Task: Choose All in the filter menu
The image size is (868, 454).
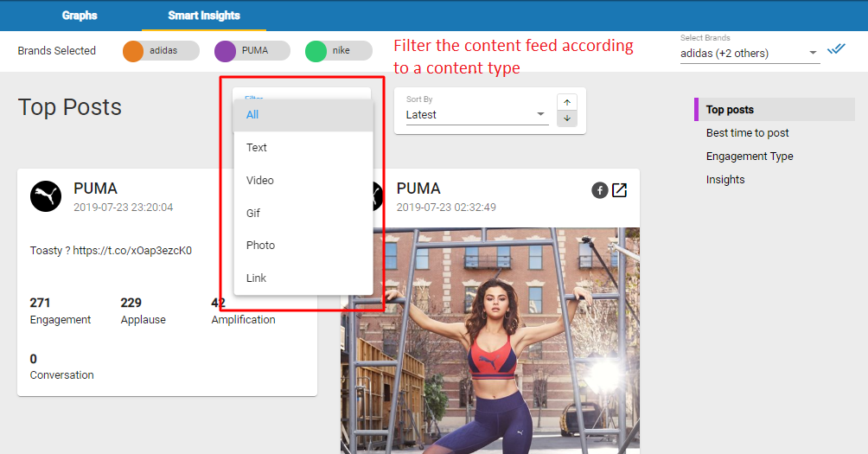Action: pos(303,115)
